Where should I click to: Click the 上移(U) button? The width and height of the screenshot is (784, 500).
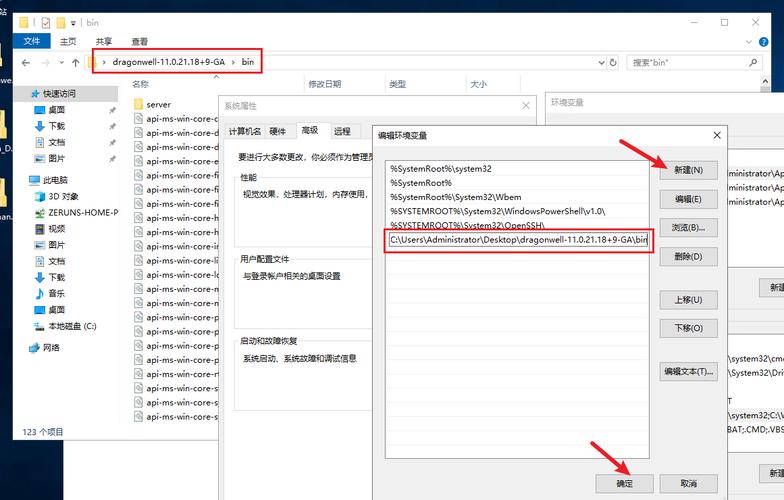click(688, 300)
